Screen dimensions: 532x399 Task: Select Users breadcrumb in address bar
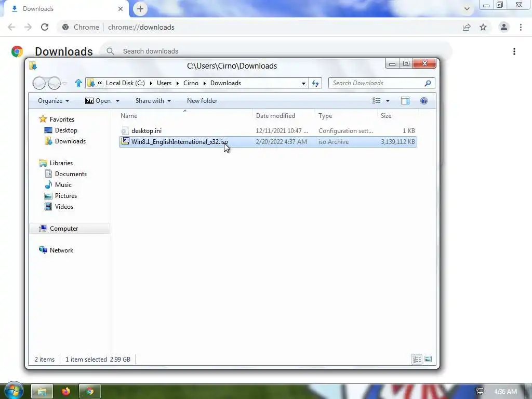point(164,83)
